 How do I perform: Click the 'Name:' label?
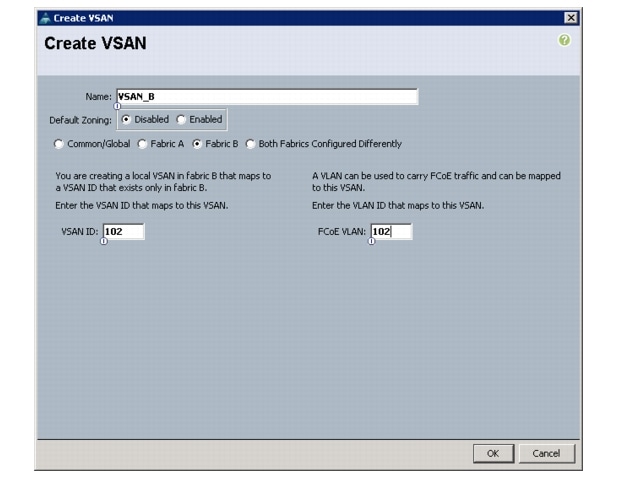click(98, 97)
